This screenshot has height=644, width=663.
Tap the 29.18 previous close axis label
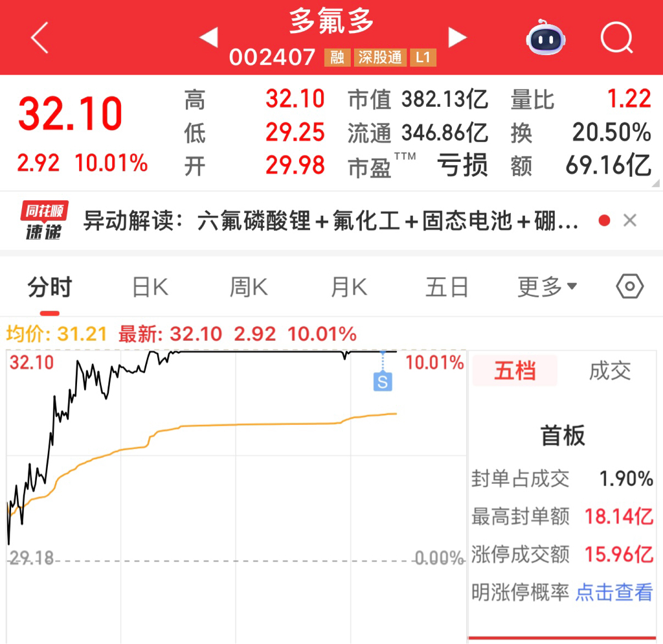(31, 558)
